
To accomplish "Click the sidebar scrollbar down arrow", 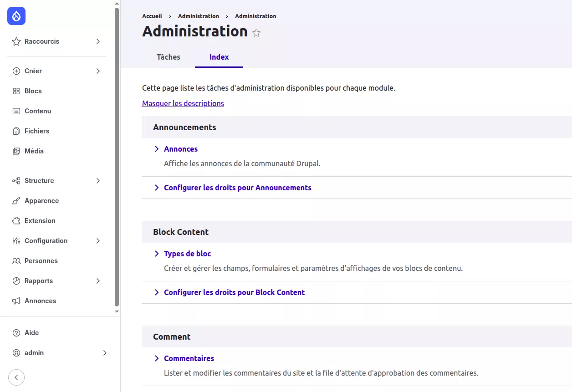I will pyautogui.click(x=117, y=312).
